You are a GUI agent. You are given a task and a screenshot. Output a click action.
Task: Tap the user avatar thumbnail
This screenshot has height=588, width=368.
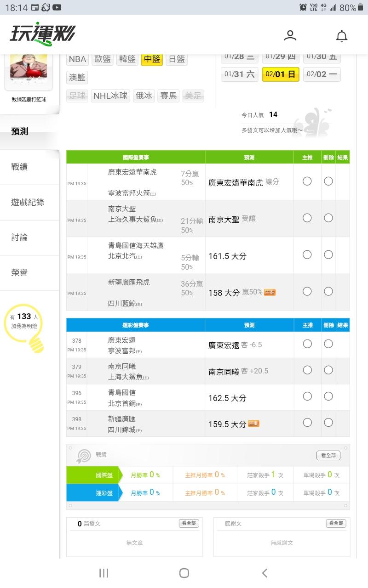(29, 70)
